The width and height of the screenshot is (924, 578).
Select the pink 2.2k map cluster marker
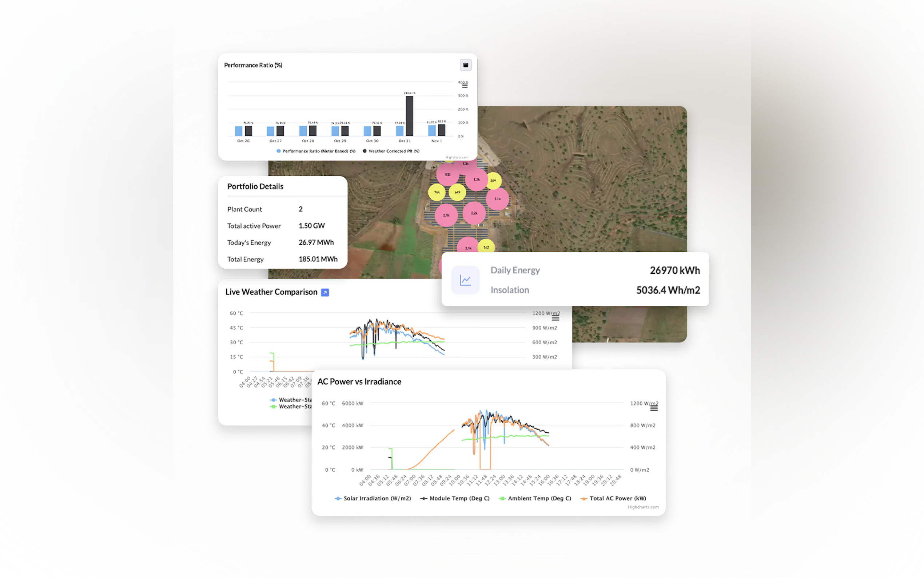pos(474,213)
